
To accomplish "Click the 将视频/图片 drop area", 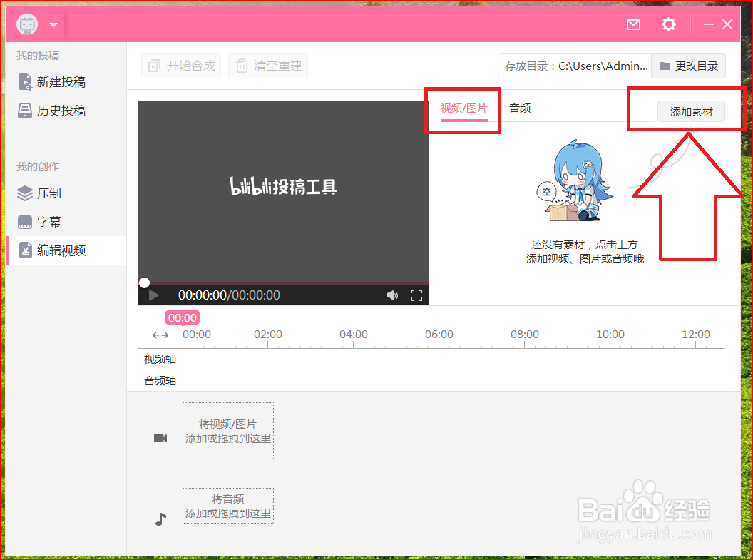I will pyautogui.click(x=228, y=431).
